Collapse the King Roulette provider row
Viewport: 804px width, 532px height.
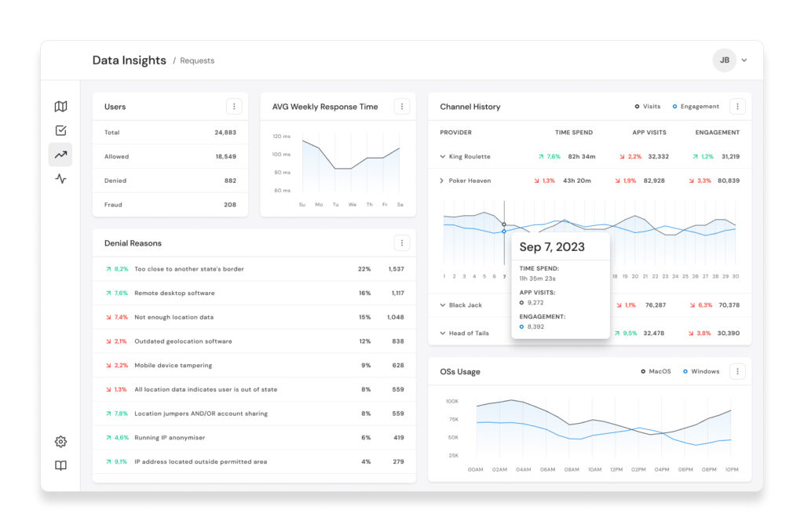(443, 157)
